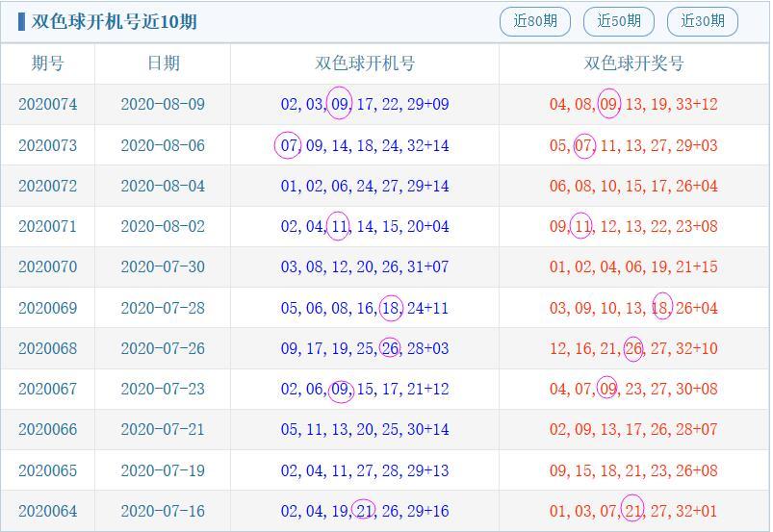Image resolution: width=773 pixels, height=532 pixels.
Task: Click the date 2020-07-16
Action: click(x=163, y=511)
